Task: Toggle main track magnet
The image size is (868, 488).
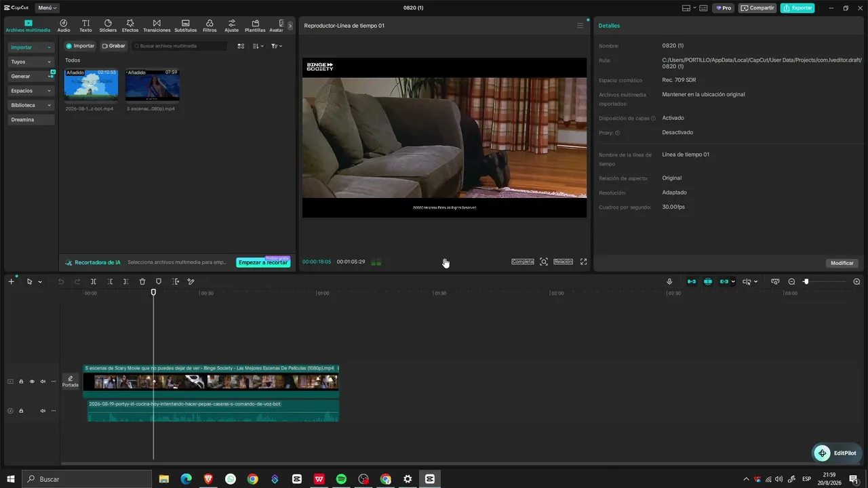Action: (692, 281)
